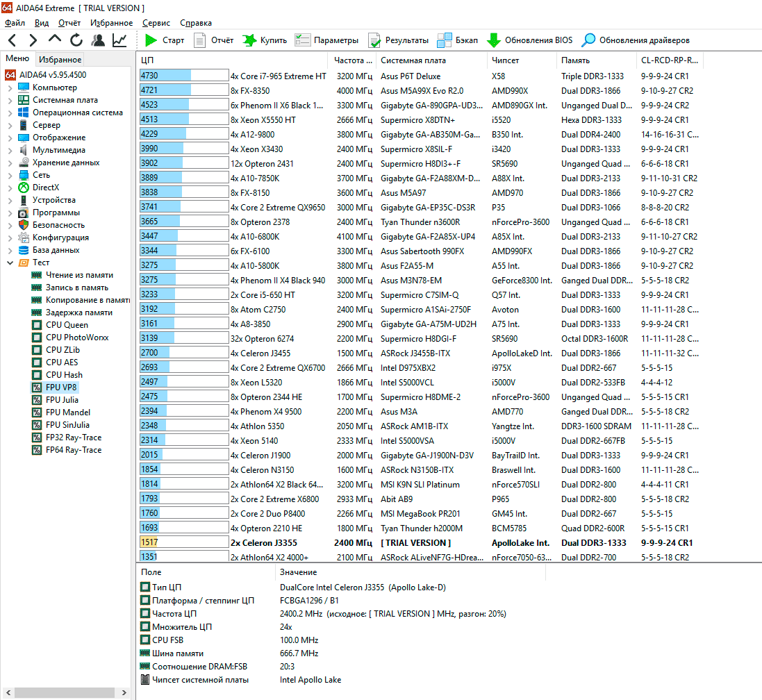Click the user profile toolbar icon
This screenshot has height=700, width=762.
[98, 40]
